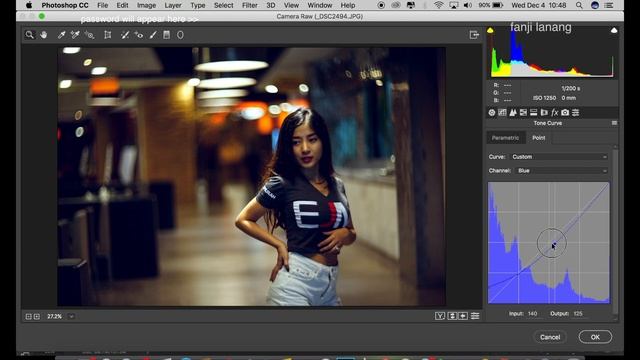Switch to the Parametric tab
This screenshot has width=640, height=360.
505,138
